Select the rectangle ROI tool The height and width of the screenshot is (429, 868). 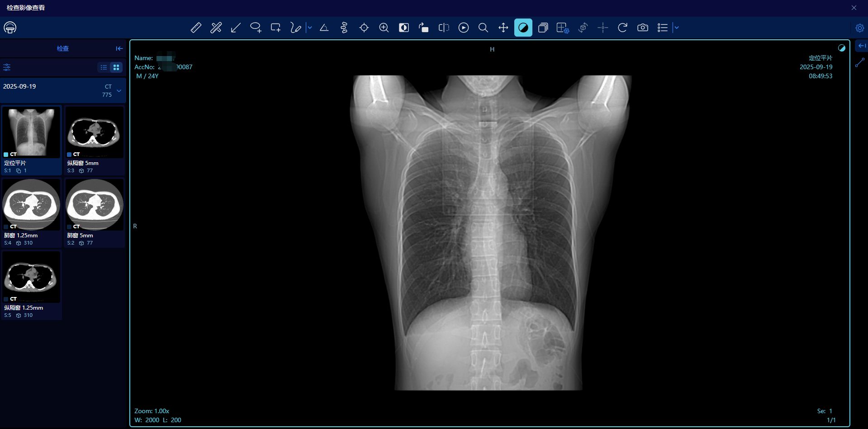coord(275,28)
